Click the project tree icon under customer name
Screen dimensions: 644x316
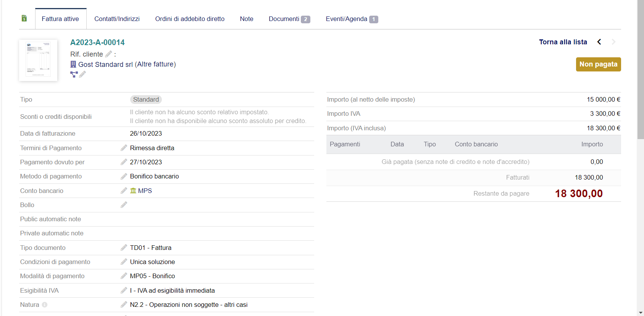tap(74, 74)
